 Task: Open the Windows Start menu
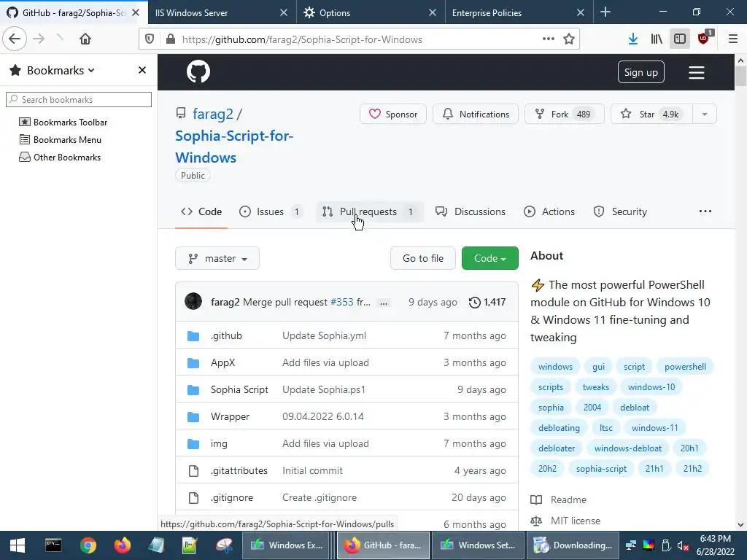(x=18, y=545)
